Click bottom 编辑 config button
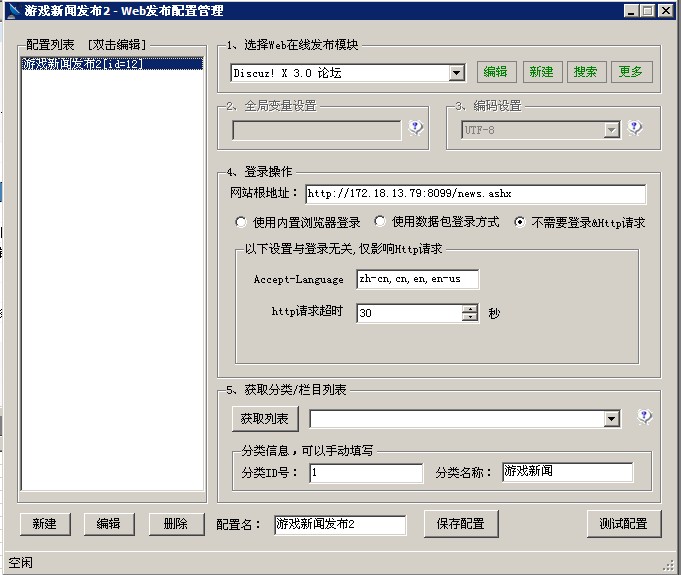This screenshot has width=681, height=575. pos(109,524)
